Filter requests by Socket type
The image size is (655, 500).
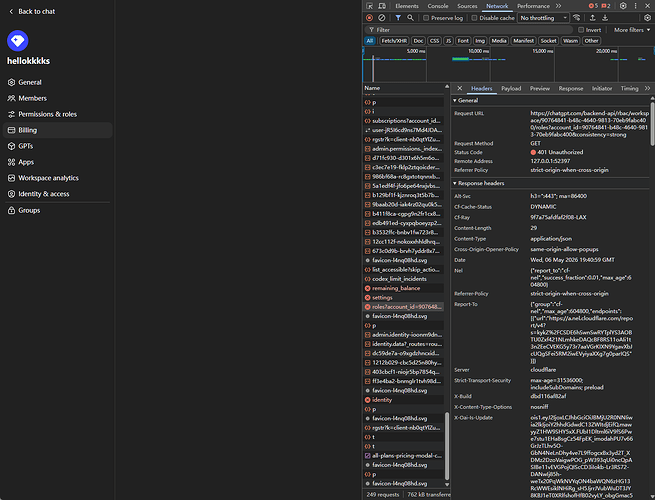(x=548, y=41)
